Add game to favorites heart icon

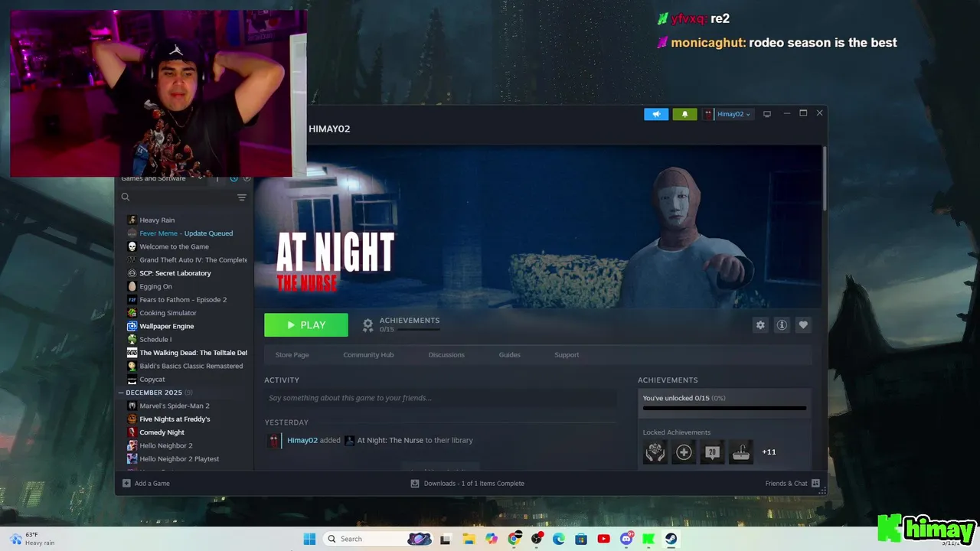coord(803,325)
